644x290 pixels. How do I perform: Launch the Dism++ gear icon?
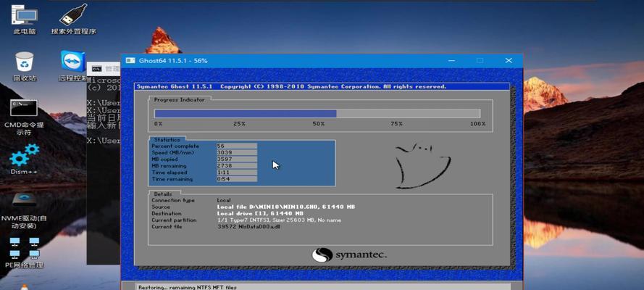(x=24, y=159)
